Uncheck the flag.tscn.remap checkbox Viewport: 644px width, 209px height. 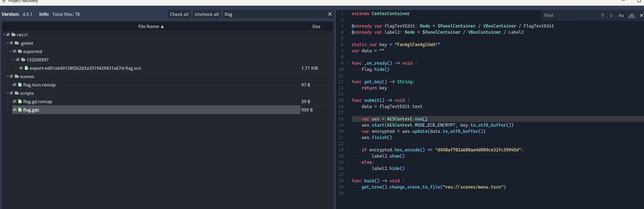[15, 85]
